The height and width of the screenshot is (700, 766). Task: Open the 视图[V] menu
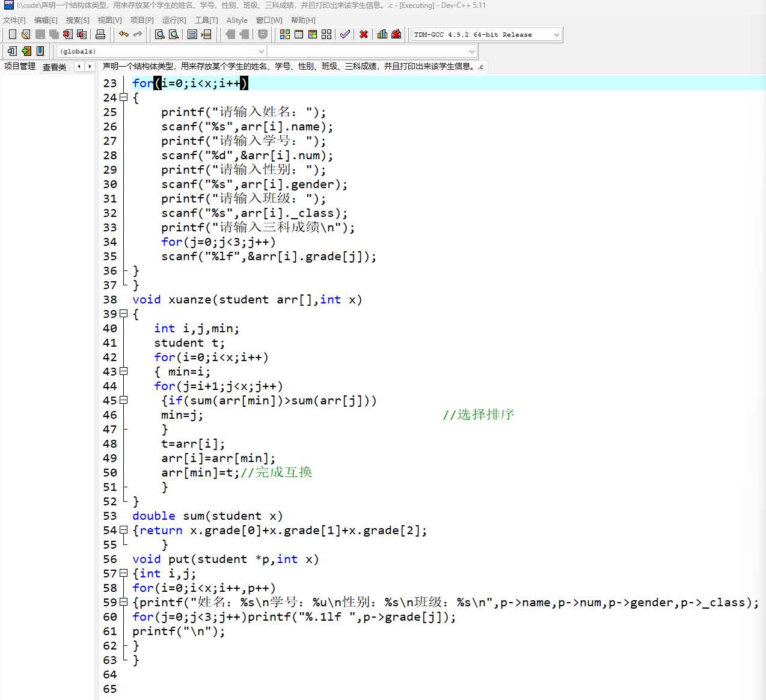tap(110, 20)
